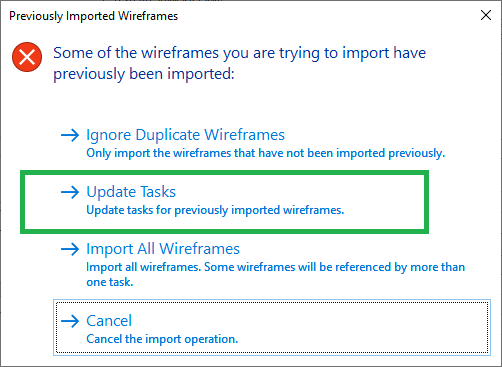This screenshot has width=502, height=367.
Task: Click the arrow beside Ignore Duplicate Wireframes
Action: click(x=70, y=135)
